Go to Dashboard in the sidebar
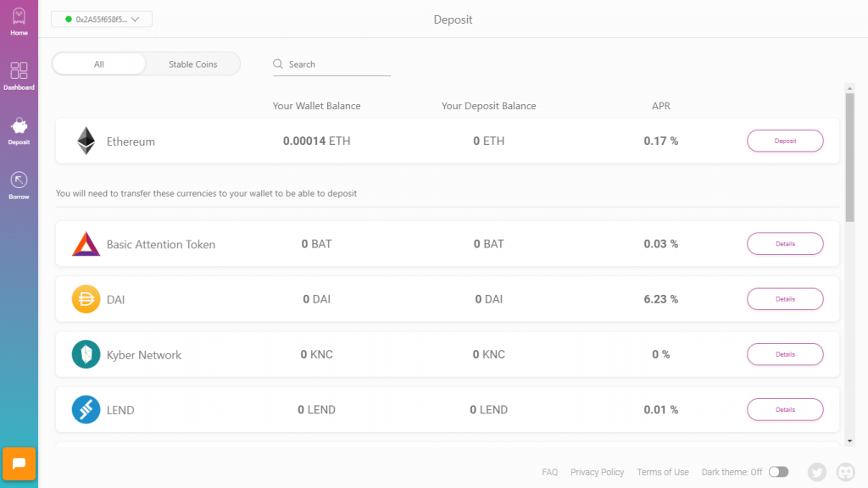The height and width of the screenshot is (488, 868). pyautogui.click(x=19, y=72)
